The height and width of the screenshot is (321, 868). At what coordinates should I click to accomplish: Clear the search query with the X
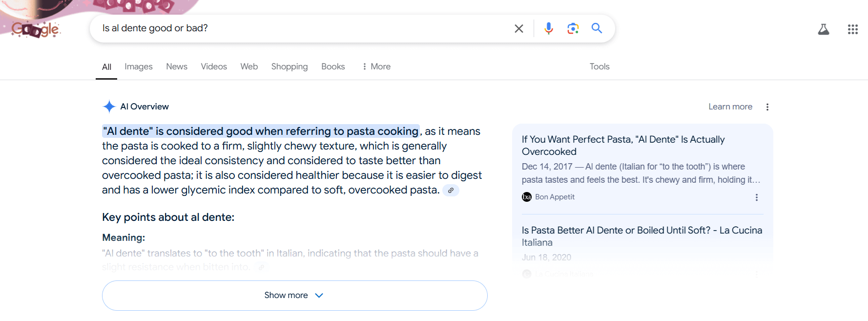(518, 28)
